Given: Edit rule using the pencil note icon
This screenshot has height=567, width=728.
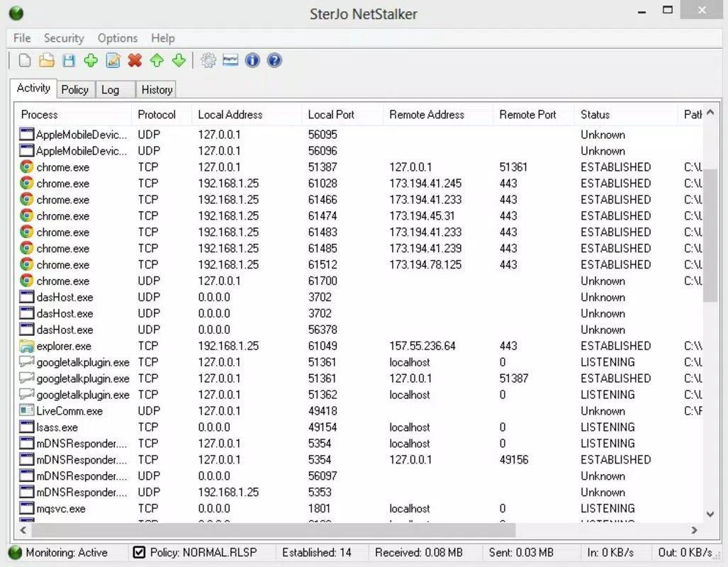Looking at the screenshot, I should (113, 60).
